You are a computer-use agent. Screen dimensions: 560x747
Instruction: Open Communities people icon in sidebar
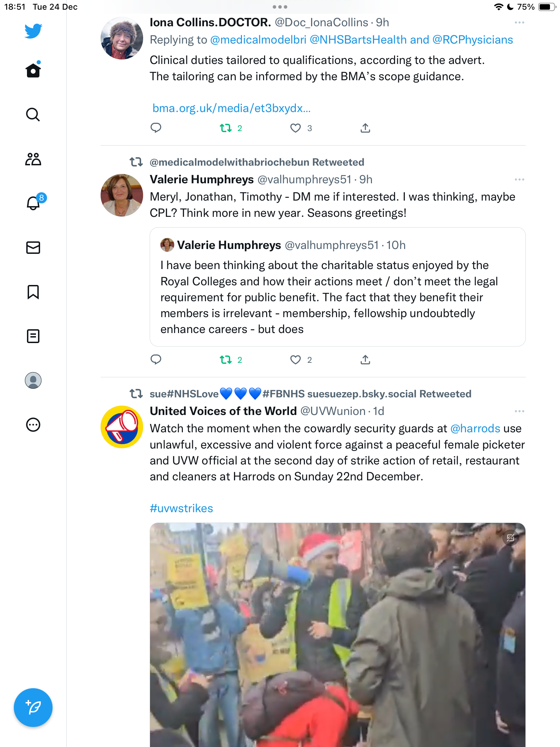pos(33,159)
